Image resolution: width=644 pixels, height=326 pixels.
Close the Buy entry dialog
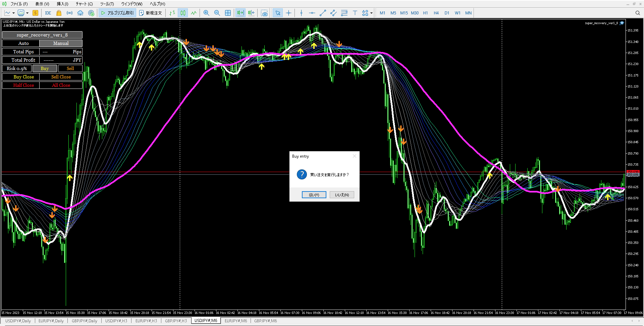pyautogui.click(x=355, y=156)
